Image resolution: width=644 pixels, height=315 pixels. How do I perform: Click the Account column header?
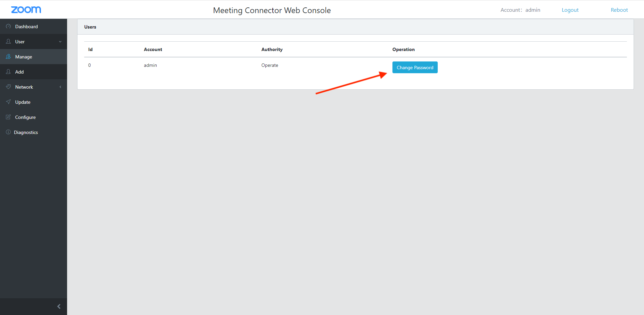click(153, 49)
